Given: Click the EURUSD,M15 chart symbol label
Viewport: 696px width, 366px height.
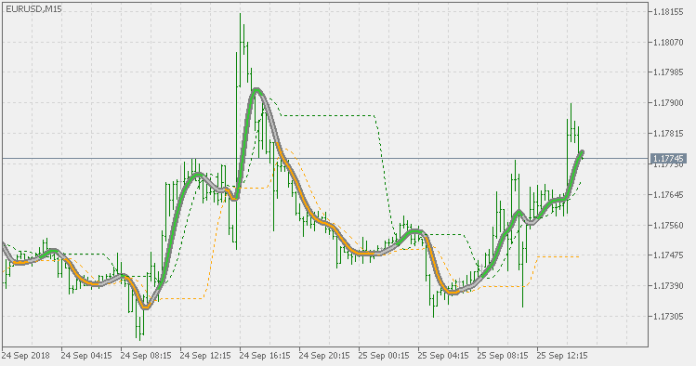Looking at the screenshot, I should pos(34,9).
